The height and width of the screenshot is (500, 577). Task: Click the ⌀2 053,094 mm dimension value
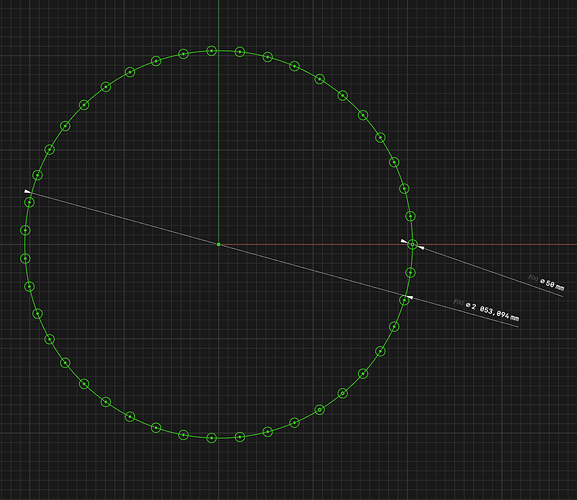point(492,312)
